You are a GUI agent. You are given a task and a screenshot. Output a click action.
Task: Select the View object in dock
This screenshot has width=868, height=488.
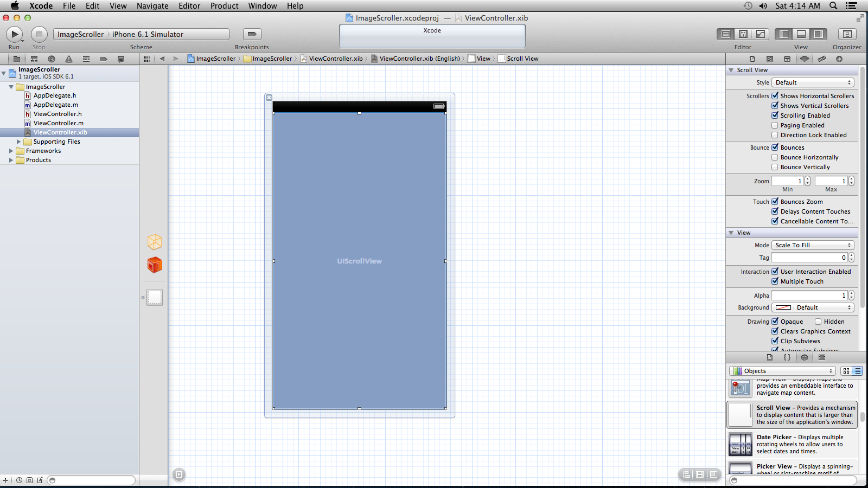[155, 297]
